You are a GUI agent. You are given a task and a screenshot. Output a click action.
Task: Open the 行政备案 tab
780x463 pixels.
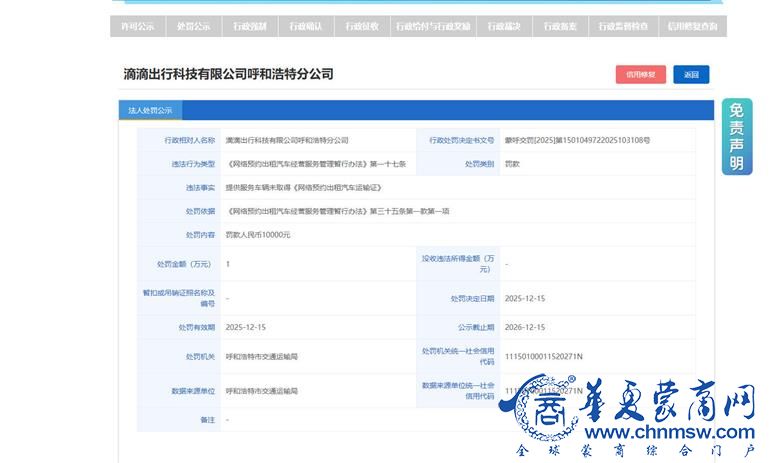[560, 26]
